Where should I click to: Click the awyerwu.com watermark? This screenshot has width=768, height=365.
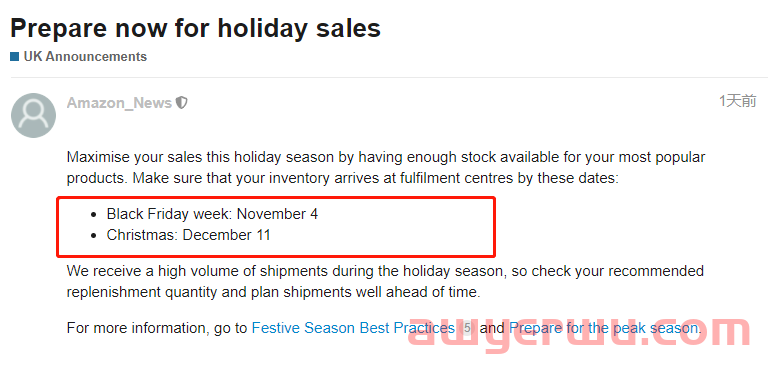pyautogui.click(x=579, y=332)
